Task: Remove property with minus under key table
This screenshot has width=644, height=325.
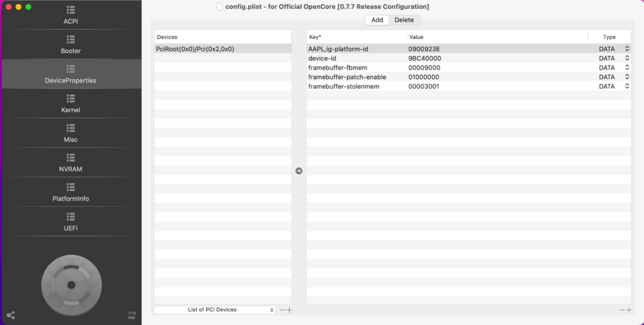Action: 622,310
